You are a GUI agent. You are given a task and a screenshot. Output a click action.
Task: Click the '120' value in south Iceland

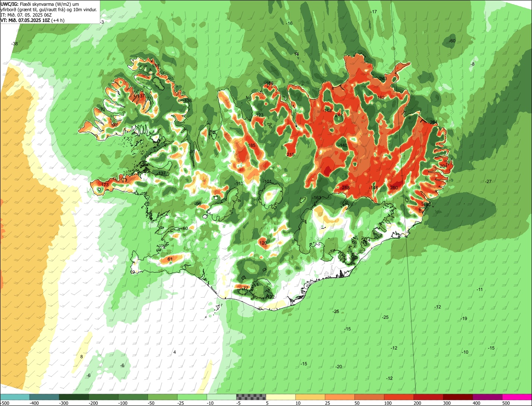click(263, 243)
